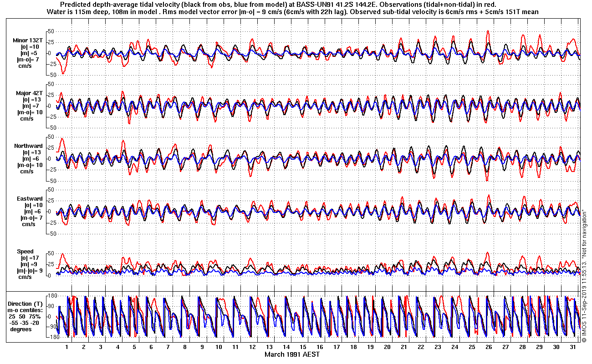
Task: Click the 'Water is 115m deep' subtitle line
Action: (x=293, y=12)
